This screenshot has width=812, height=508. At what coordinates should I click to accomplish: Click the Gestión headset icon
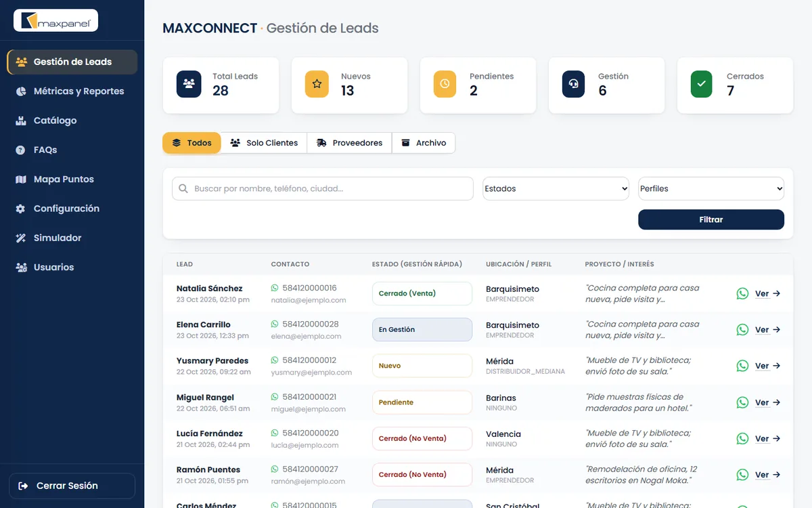pyautogui.click(x=573, y=84)
